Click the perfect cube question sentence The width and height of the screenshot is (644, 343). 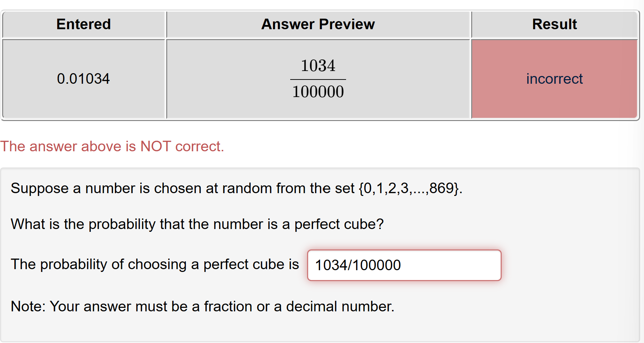point(197,224)
